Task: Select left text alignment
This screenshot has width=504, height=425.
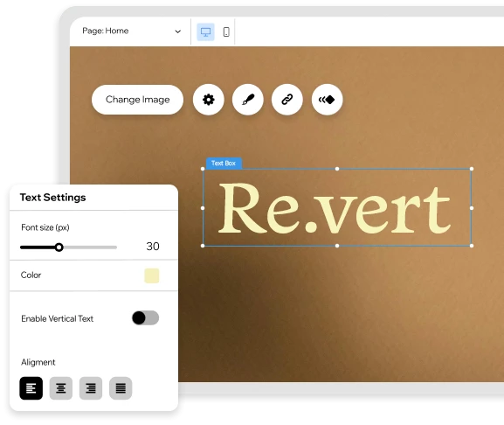Action: point(31,388)
